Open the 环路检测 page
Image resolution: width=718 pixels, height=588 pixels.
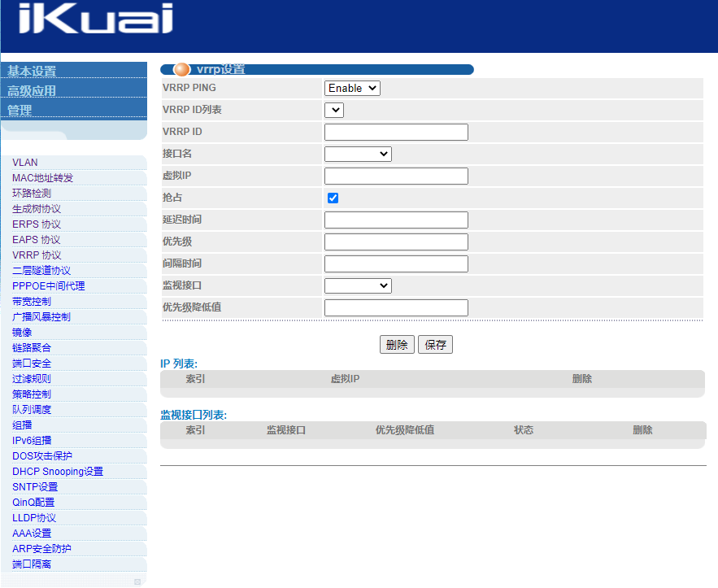point(32,194)
